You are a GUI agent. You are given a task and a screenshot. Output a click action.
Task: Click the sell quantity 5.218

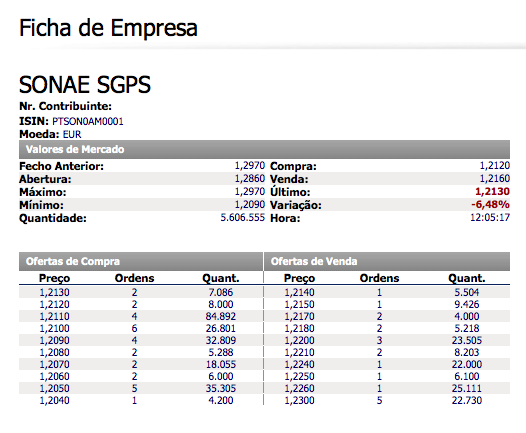point(467,328)
